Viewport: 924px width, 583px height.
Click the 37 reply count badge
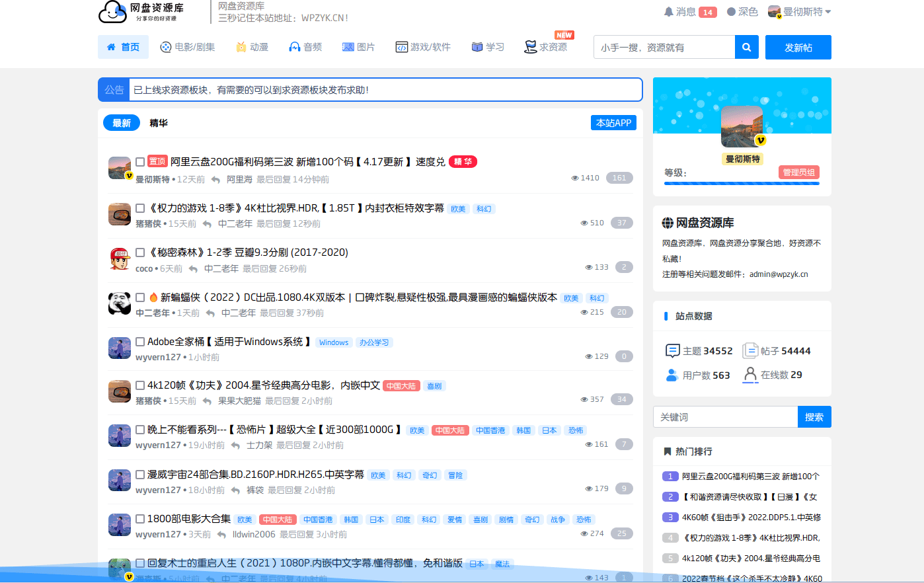tap(622, 223)
